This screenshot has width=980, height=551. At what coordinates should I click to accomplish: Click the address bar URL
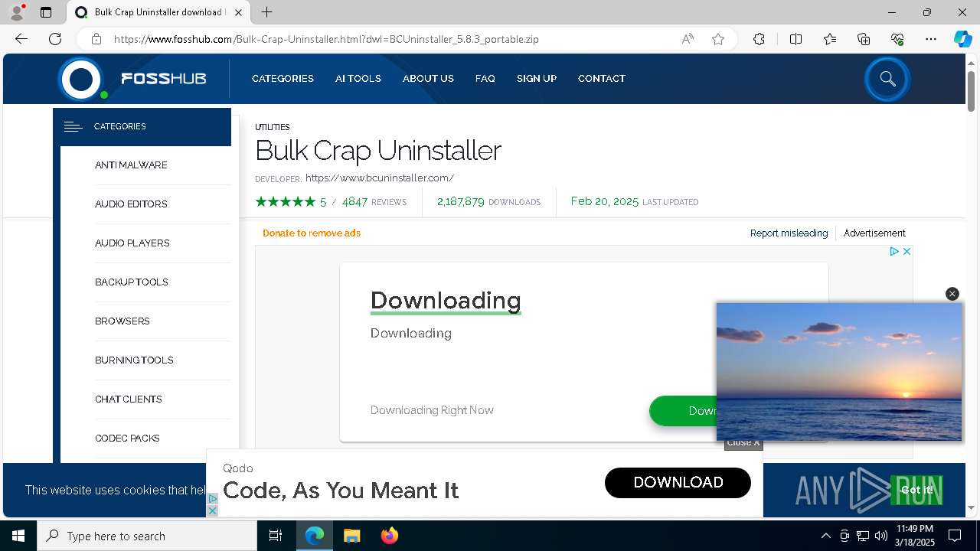click(x=326, y=39)
